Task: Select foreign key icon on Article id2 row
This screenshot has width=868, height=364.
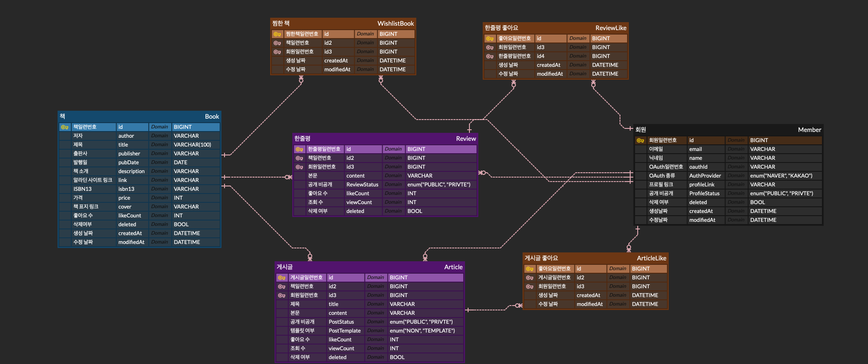Action: 282,287
